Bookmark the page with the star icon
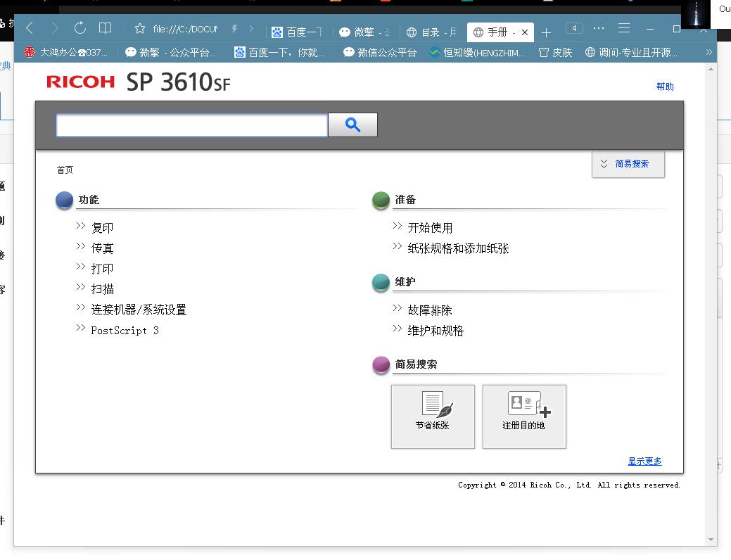 tap(139, 29)
